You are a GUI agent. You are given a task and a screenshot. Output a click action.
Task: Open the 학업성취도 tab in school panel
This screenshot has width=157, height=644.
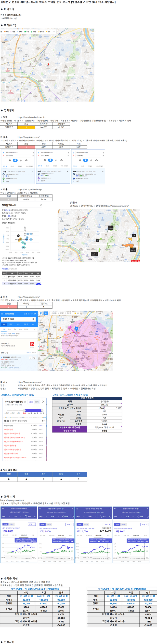pos(5,269)
